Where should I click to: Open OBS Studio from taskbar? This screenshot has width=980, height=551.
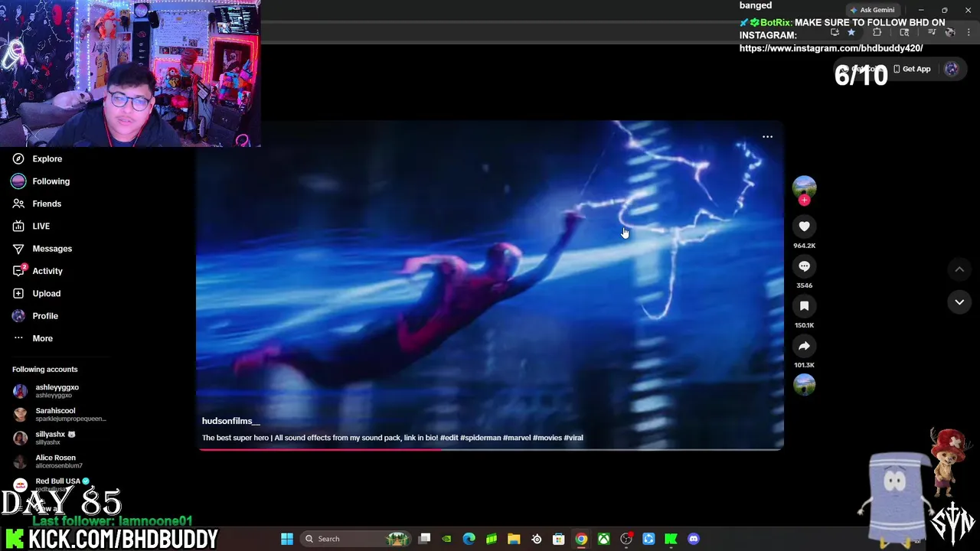[x=626, y=539]
